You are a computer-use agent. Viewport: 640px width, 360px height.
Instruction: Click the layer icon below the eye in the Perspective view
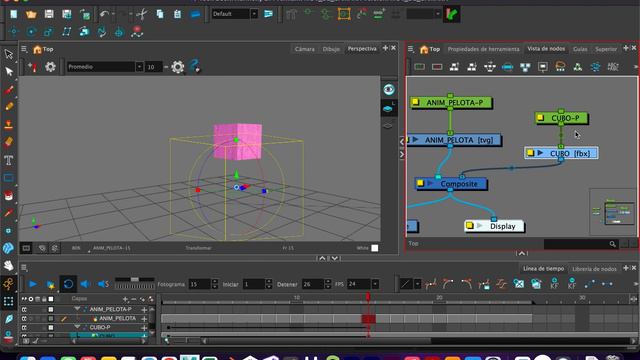pos(389,109)
